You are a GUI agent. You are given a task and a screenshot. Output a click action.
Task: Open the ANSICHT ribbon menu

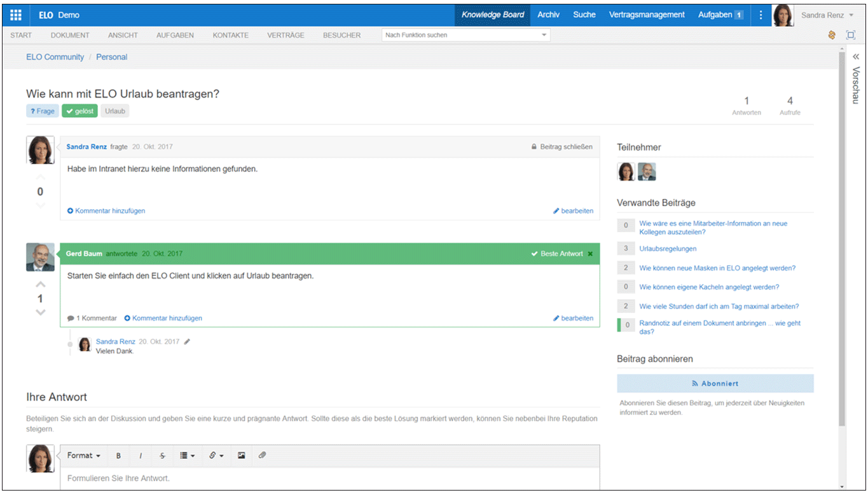123,35
